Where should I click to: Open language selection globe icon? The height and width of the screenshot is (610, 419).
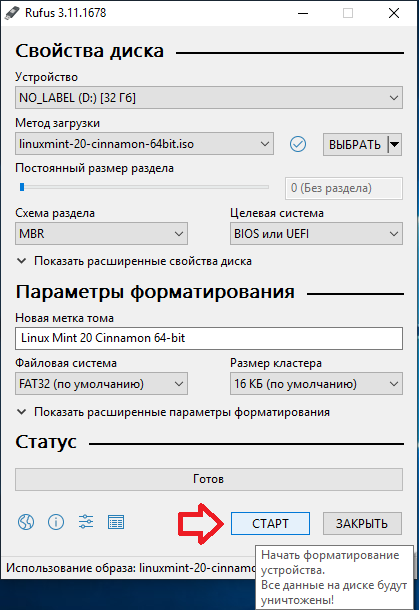tap(26, 522)
